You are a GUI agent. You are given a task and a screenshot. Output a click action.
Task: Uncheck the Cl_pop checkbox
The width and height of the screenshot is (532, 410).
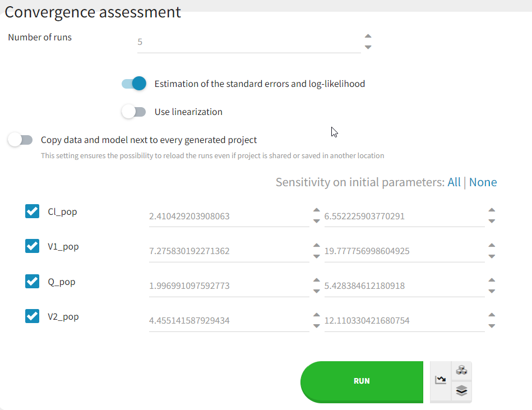click(33, 211)
